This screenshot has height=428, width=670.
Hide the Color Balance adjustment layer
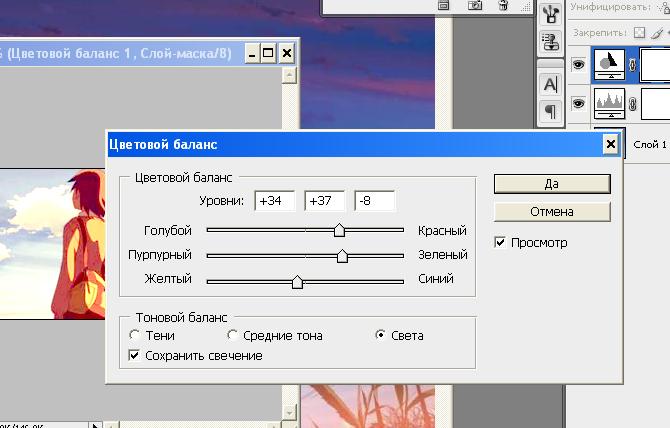(x=578, y=64)
